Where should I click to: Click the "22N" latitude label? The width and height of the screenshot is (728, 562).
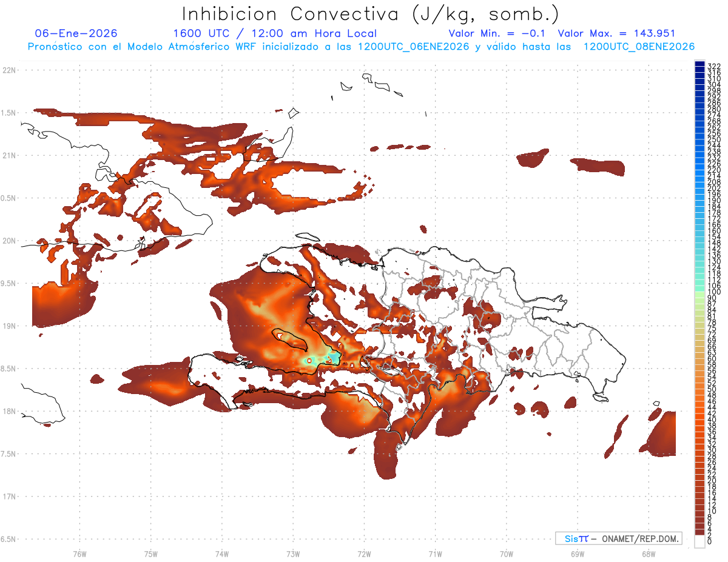[10, 70]
